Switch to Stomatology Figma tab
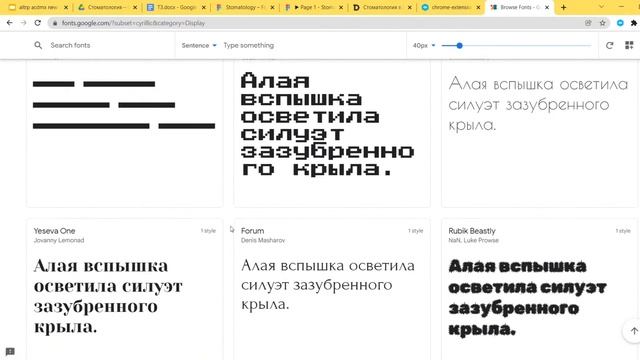Image resolution: width=640 pixels, height=360 pixels. (x=244, y=7)
